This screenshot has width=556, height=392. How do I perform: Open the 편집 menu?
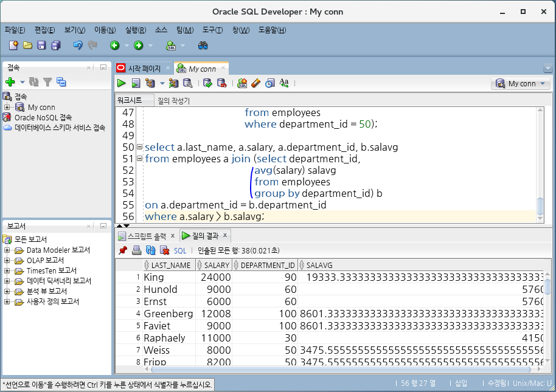[x=44, y=30]
